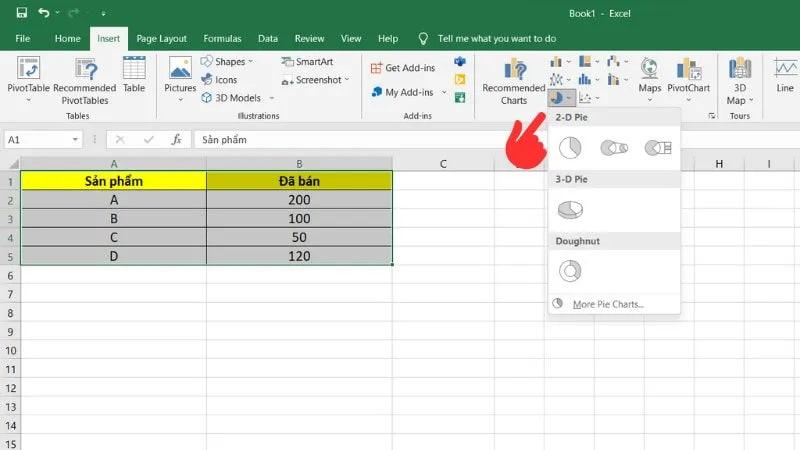Viewport: 800px width, 450px height.
Task: Select cell with value 200
Action: click(299, 200)
